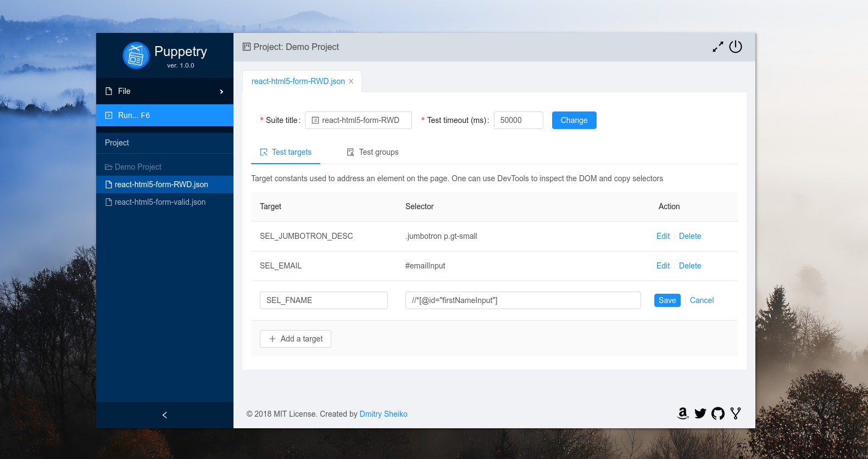Save the SEL_FNAME target
868x459 pixels.
point(667,300)
